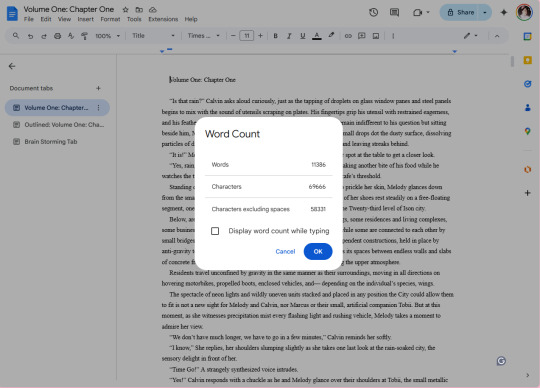
Task: Open the comments history icon
Action: coord(394,13)
